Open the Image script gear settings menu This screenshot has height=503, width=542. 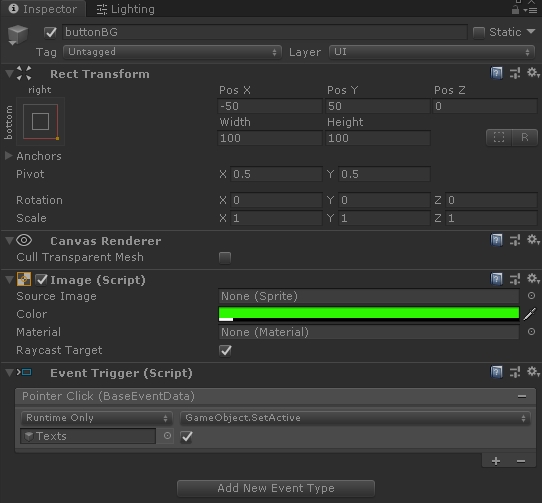pos(533,279)
